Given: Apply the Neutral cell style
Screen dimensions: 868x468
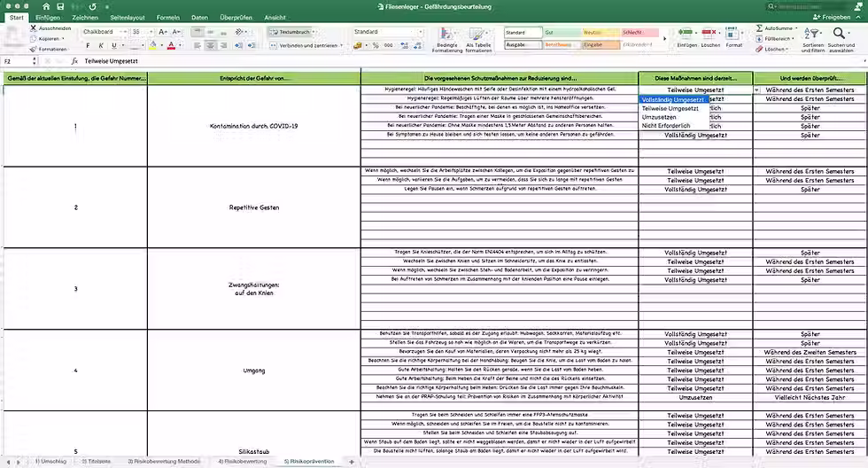Looking at the screenshot, I should click(x=601, y=33).
